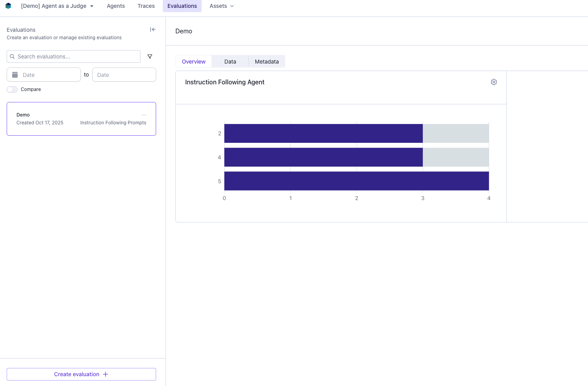Navigate to the Traces page

(x=146, y=6)
